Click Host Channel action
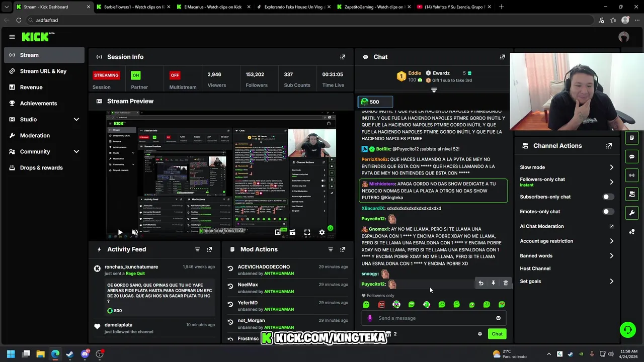The width and height of the screenshot is (644, 362). (535, 268)
